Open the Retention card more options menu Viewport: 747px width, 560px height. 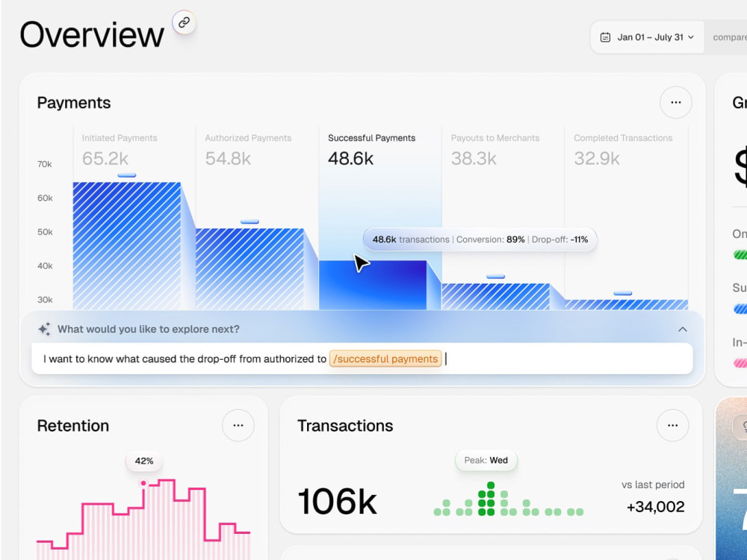238,426
